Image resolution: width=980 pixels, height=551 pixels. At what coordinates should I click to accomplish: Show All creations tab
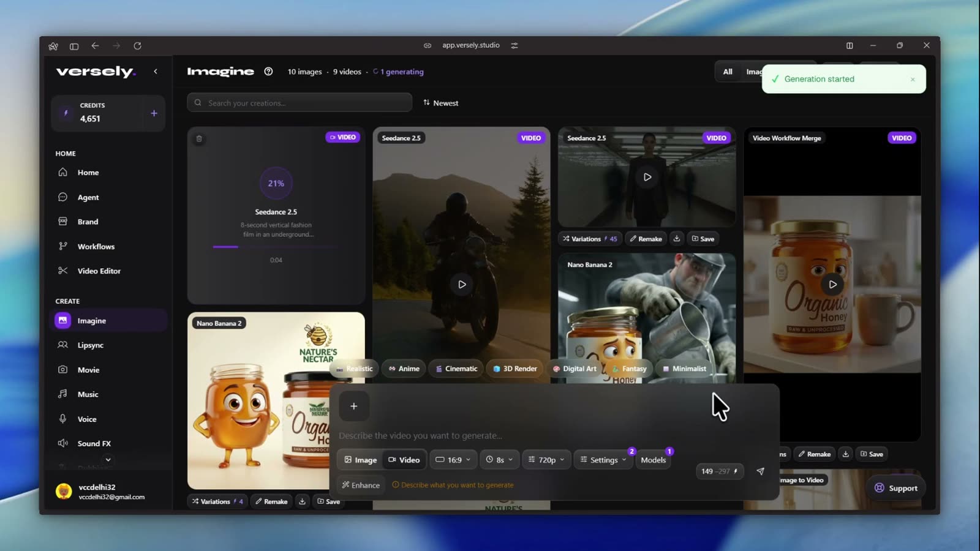tap(728, 72)
